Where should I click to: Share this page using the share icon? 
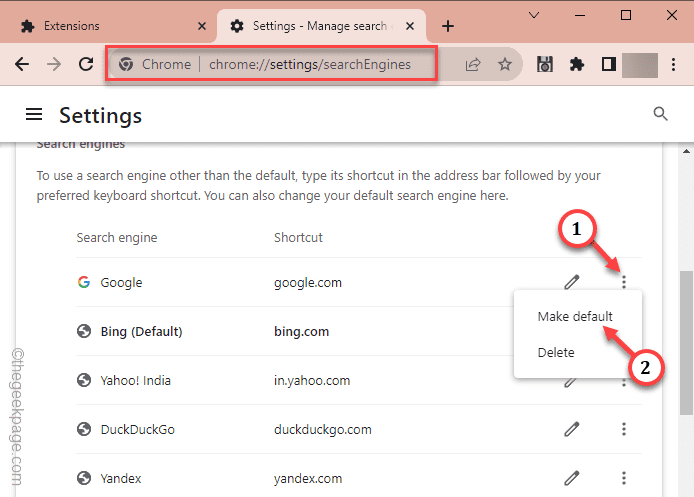tap(473, 65)
